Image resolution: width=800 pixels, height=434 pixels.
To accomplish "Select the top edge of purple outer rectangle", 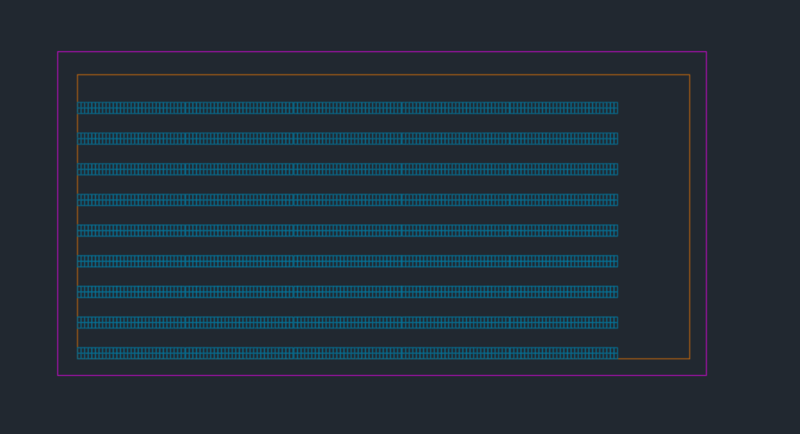I will [382, 52].
